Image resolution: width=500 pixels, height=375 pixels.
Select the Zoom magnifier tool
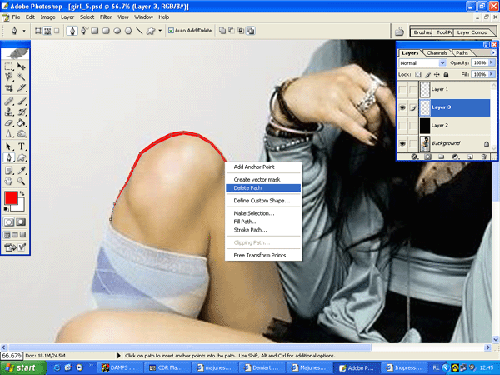(21, 181)
